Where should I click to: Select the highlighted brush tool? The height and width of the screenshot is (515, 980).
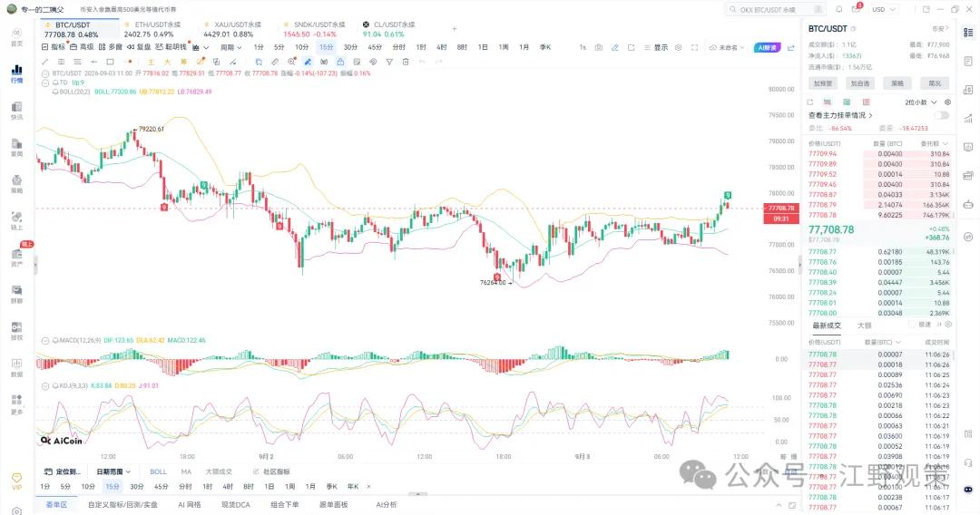coord(308,62)
